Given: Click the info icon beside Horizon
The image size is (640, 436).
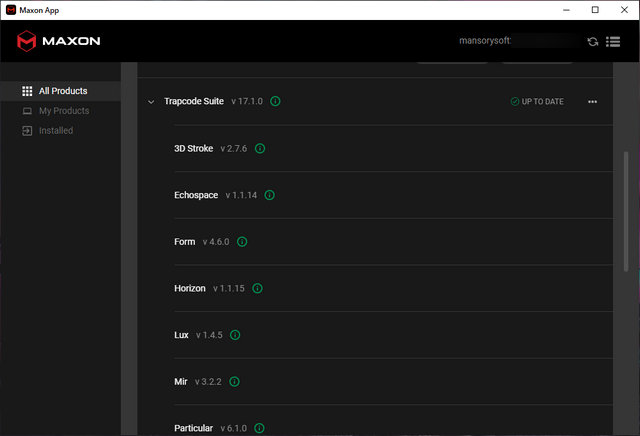Looking at the screenshot, I should pos(257,289).
